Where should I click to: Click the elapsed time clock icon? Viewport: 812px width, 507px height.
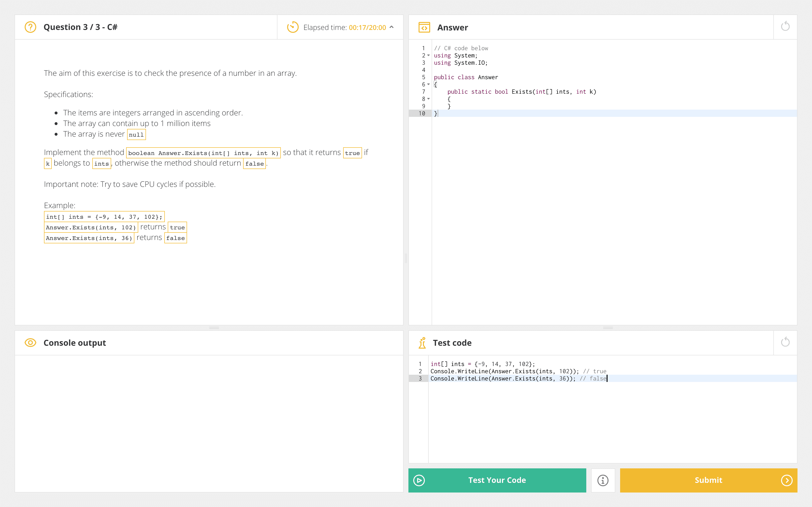pyautogui.click(x=293, y=27)
